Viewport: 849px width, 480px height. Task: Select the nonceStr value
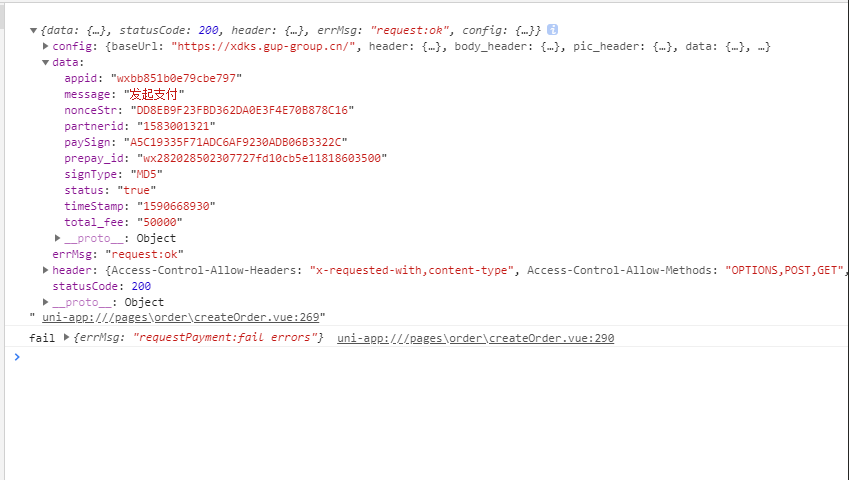pos(243,110)
